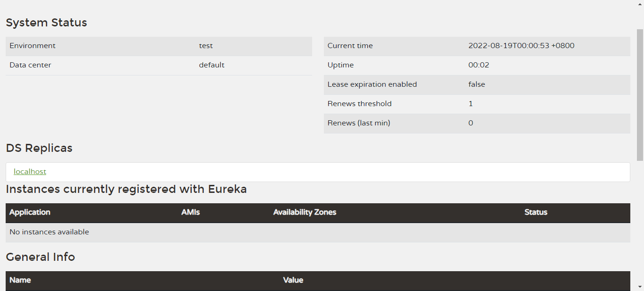Screen dimensions: 644x291
Task: Click the Availability Zones column header
Action: (x=305, y=212)
